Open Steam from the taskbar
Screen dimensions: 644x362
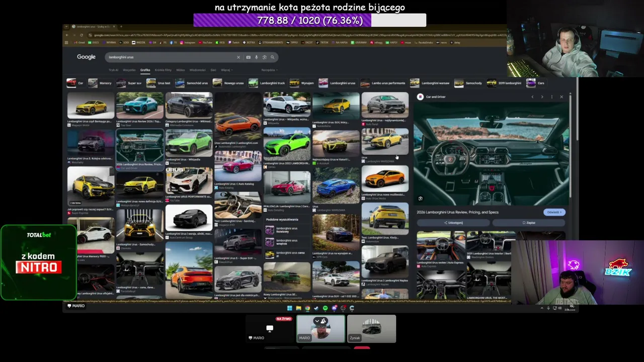[316, 308]
